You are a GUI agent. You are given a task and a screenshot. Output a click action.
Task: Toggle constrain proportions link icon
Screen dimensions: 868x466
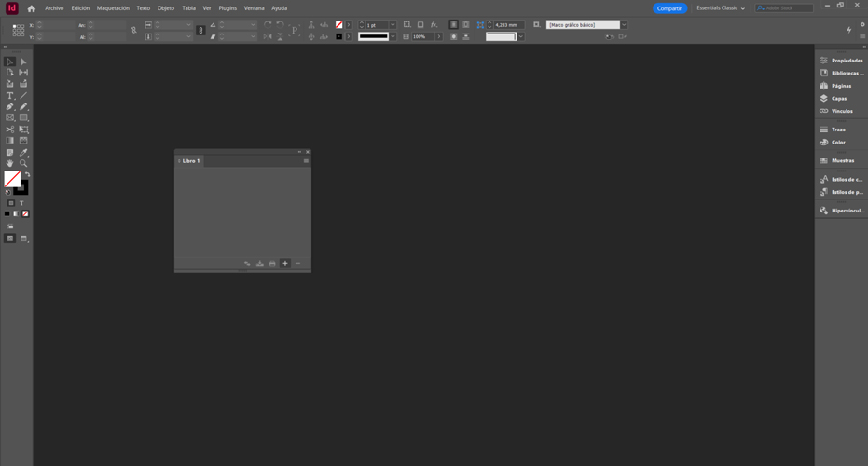[x=133, y=31]
